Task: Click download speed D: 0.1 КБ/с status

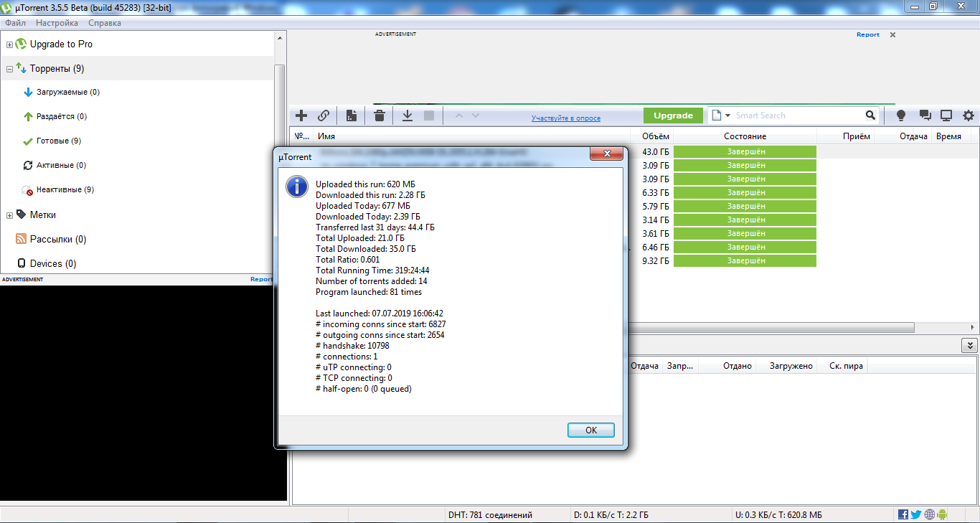Action: tap(611, 515)
